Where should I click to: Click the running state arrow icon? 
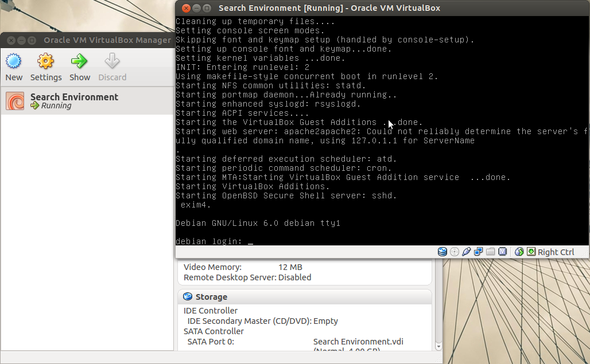point(35,105)
